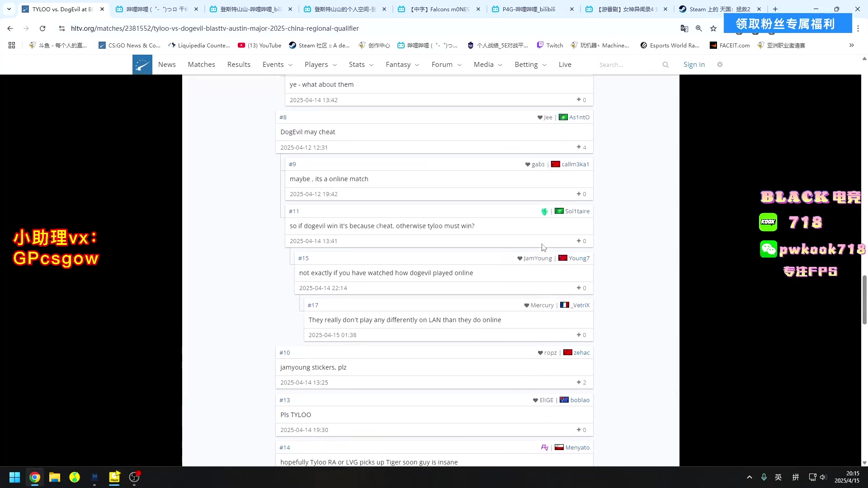The width and height of the screenshot is (868, 488).
Task: Open boblao user profile link
Action: [x=580, y=400]
